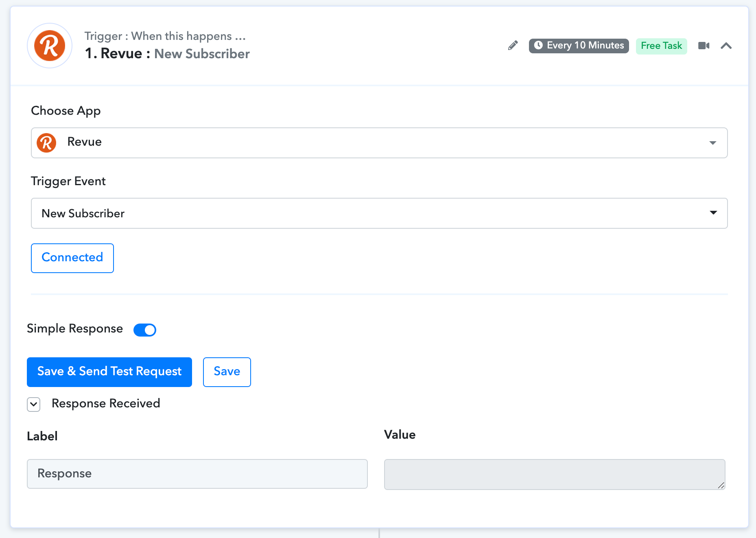Click the empty Value text area
Image resolution: width=756 pixels, height=538 pixels.
[x=555, y=475]
